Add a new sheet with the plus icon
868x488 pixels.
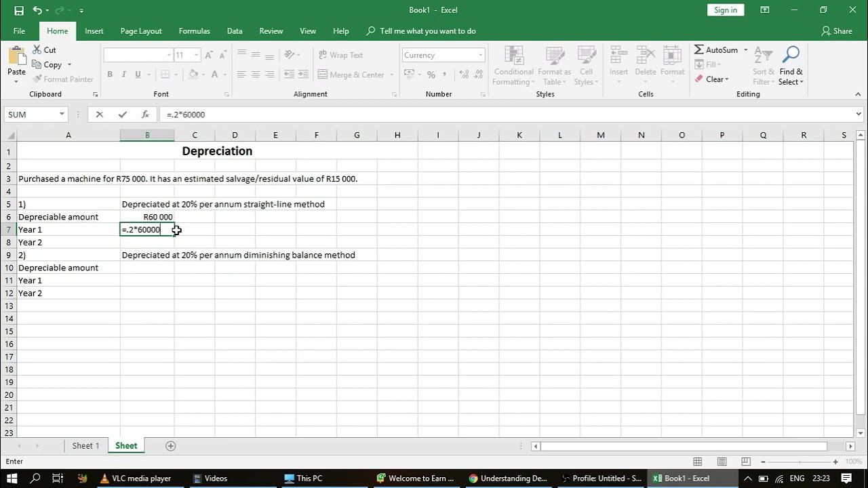click(171, 446)
